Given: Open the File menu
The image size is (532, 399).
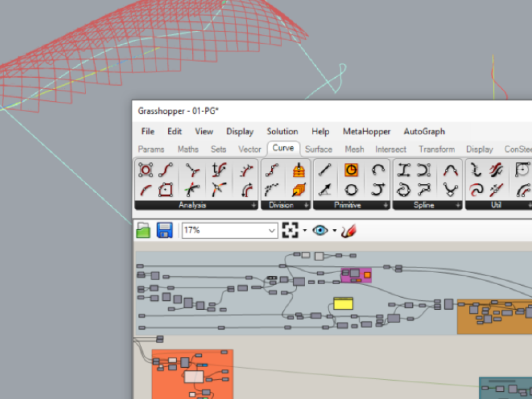Looking at the screenshot, I should click(148, 131).
